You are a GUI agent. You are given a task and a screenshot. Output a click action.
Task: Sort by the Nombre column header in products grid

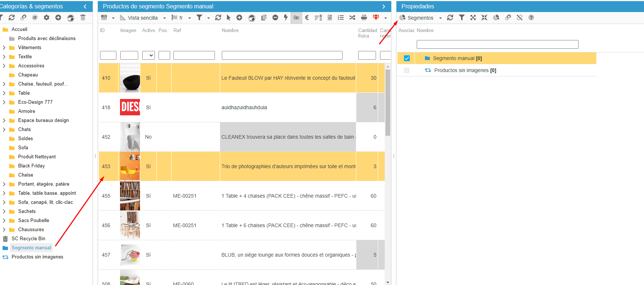(x=230, y=31)
